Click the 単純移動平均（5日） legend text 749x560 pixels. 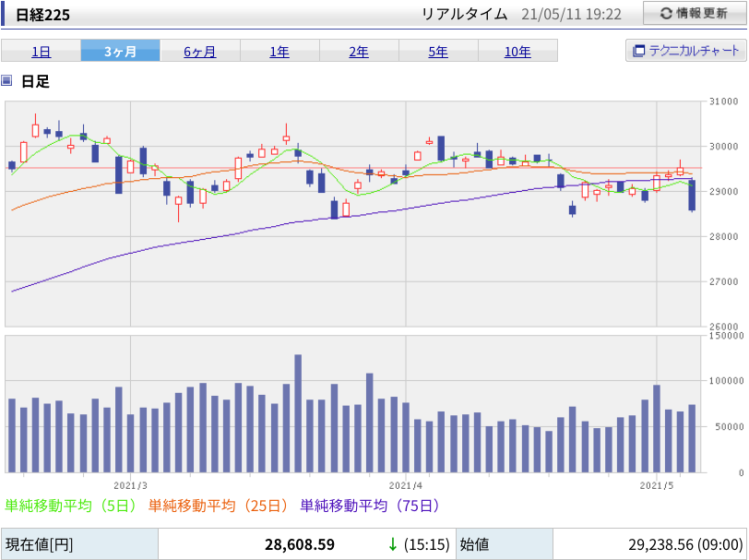coord(71,505)
